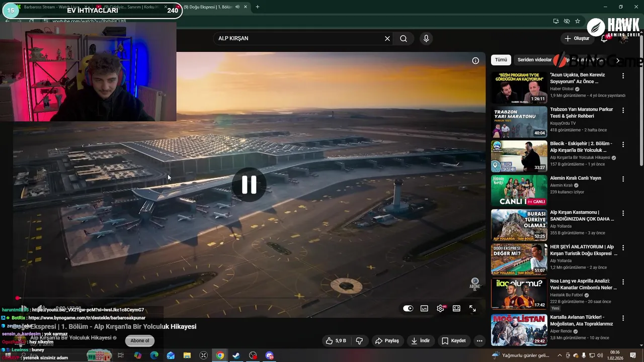Viewport: 644px width, 362px height.
Task: Enter fullscreen mode in the player
Action: pos(472,309)
